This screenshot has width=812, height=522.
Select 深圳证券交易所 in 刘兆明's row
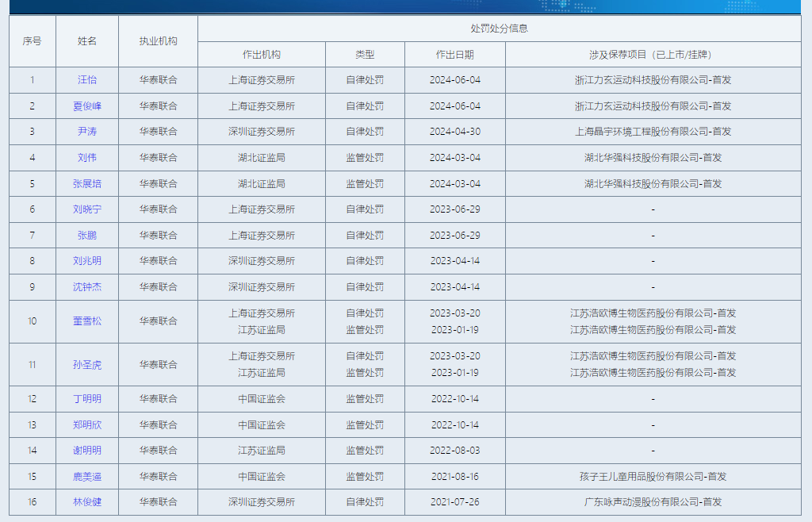coord(262,261)
